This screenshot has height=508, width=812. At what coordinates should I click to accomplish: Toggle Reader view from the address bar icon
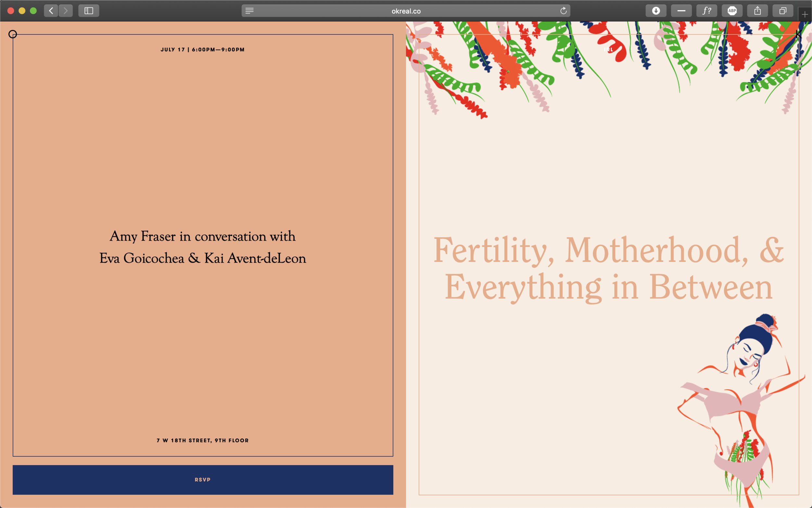249,10
